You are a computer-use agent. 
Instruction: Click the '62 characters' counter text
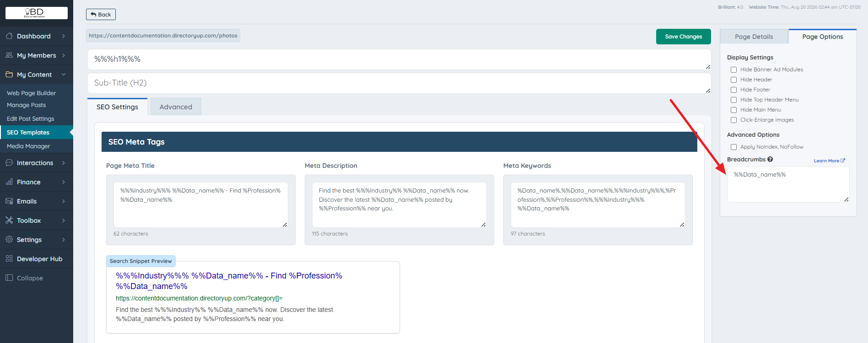[131, 234]
